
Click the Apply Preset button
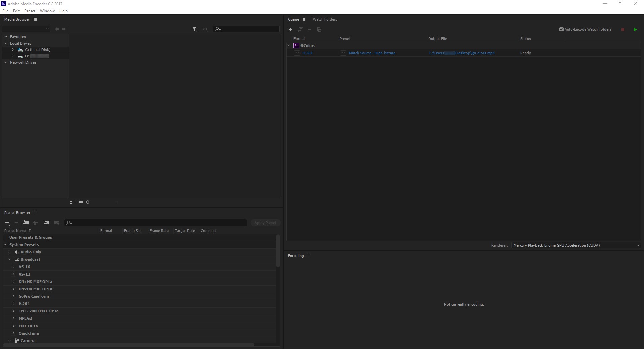pos(265,223)
